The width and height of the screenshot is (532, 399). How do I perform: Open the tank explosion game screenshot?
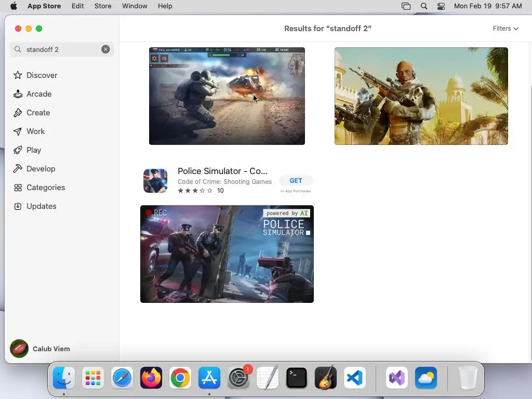227,96
